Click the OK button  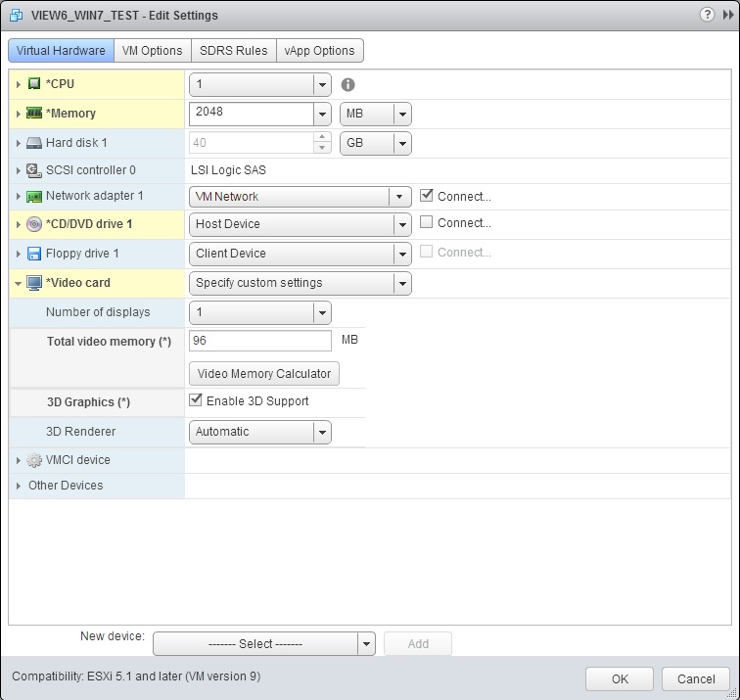pyautogui.click(x=620, y=678)
